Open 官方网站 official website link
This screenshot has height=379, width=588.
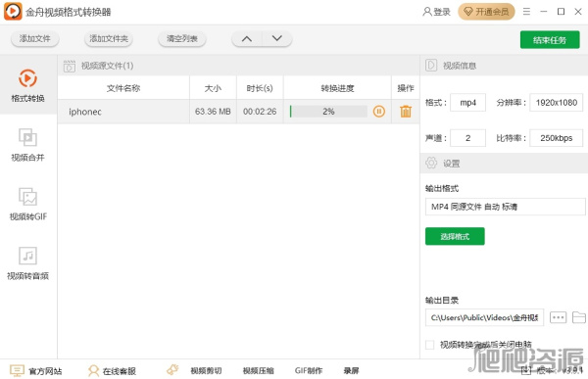(x=36, y=371)
